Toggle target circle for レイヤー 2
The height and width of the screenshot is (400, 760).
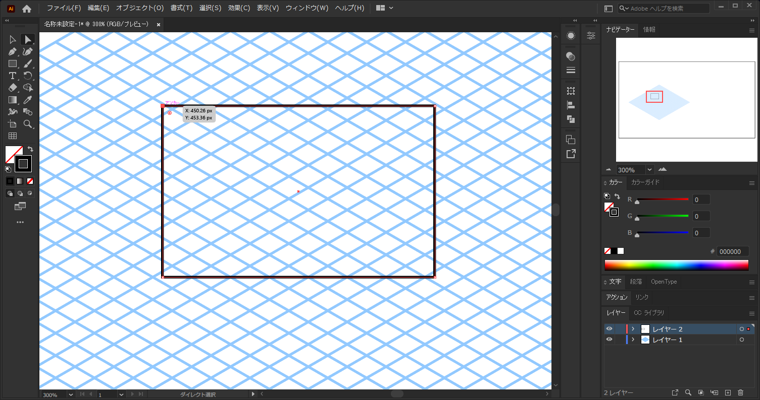click(x=742, y=329)
